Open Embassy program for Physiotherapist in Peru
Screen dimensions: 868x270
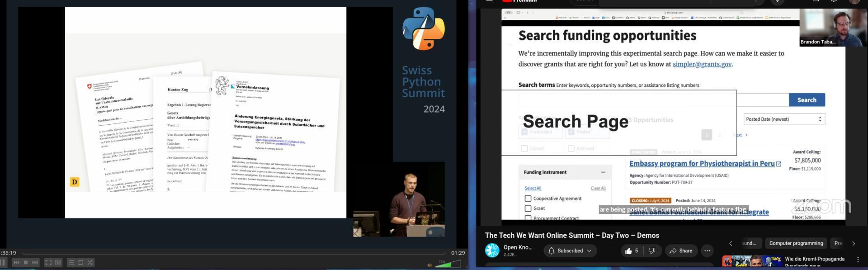[x=702, y=163]
